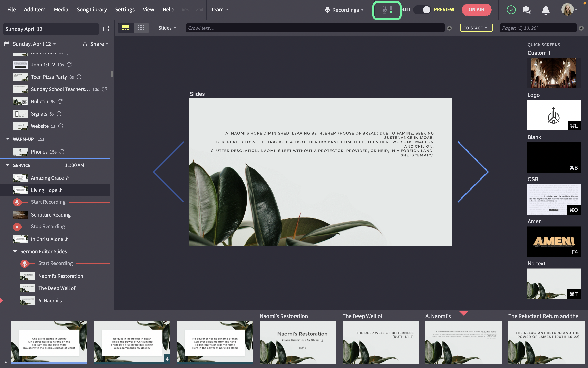This screenshot has height=368, width=588.
Task: Click loop icon beside Teen Pizza Party
Action: (x=79, y=77)
